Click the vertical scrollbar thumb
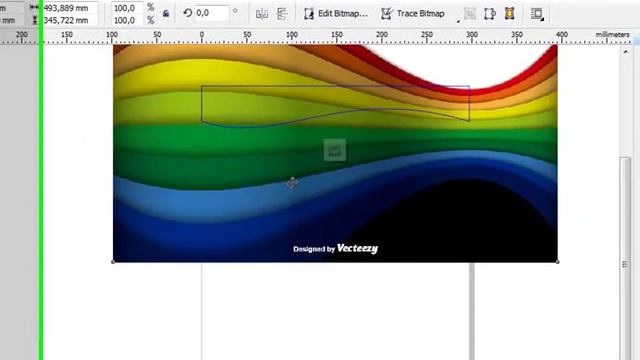 coord(625,259)
